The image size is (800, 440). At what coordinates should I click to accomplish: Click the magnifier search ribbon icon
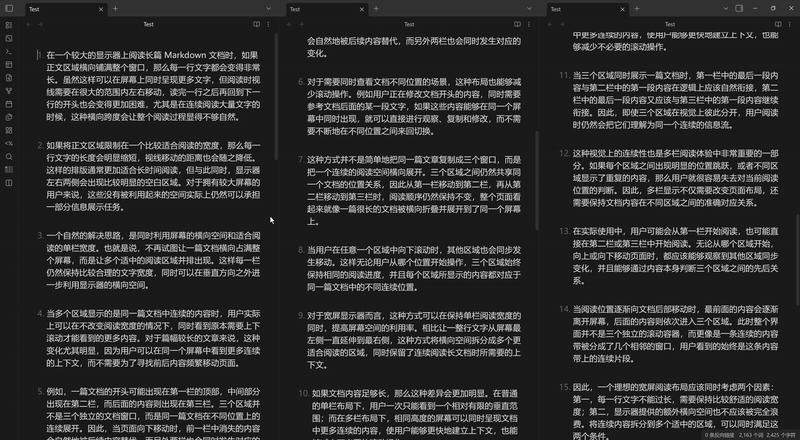[9, 157]
